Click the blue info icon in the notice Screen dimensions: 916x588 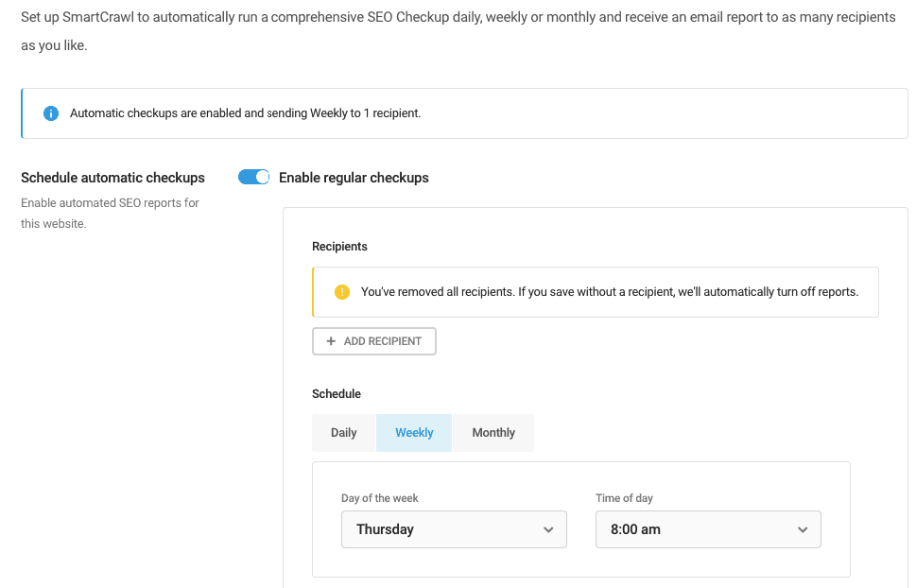point(51,113)
